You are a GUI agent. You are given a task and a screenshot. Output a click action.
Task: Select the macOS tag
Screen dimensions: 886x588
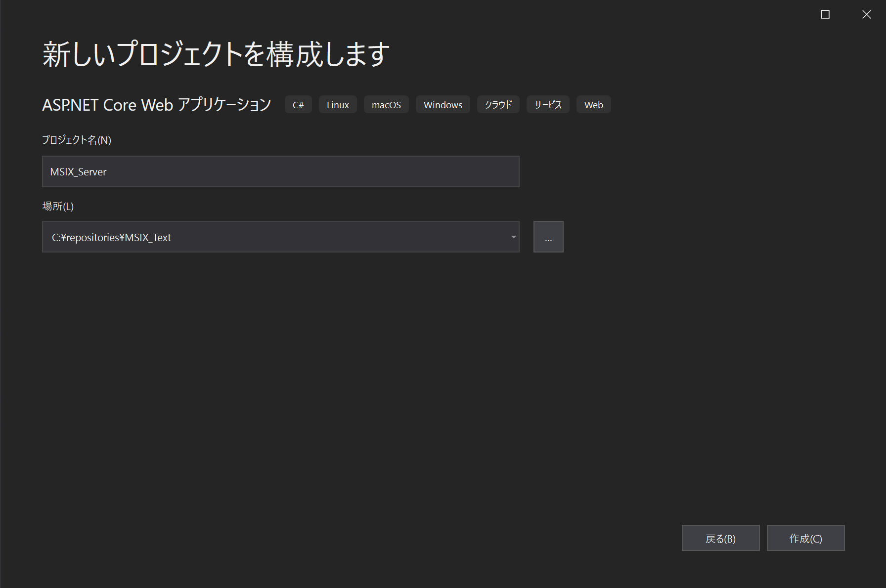pyautogui.click(x=386, y=104)
